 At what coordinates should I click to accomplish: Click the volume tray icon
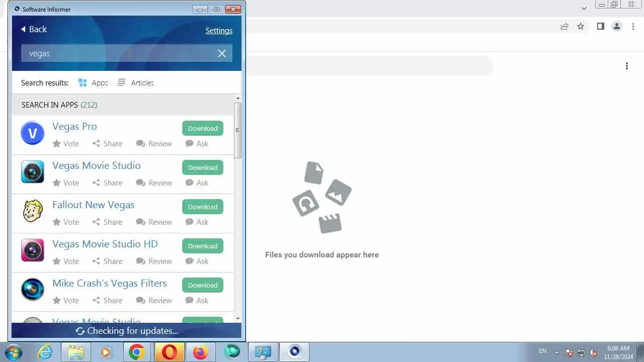click(593, 352)
